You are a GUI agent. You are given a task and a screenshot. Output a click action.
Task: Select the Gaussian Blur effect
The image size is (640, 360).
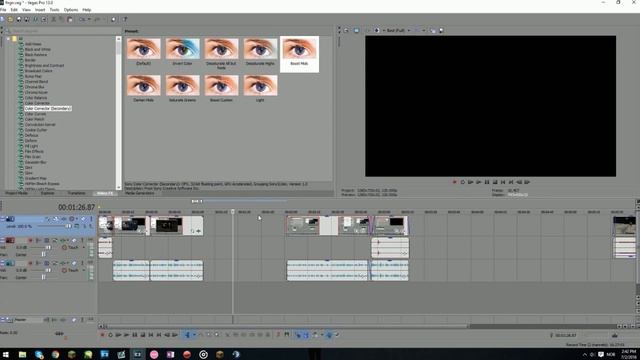36,162
